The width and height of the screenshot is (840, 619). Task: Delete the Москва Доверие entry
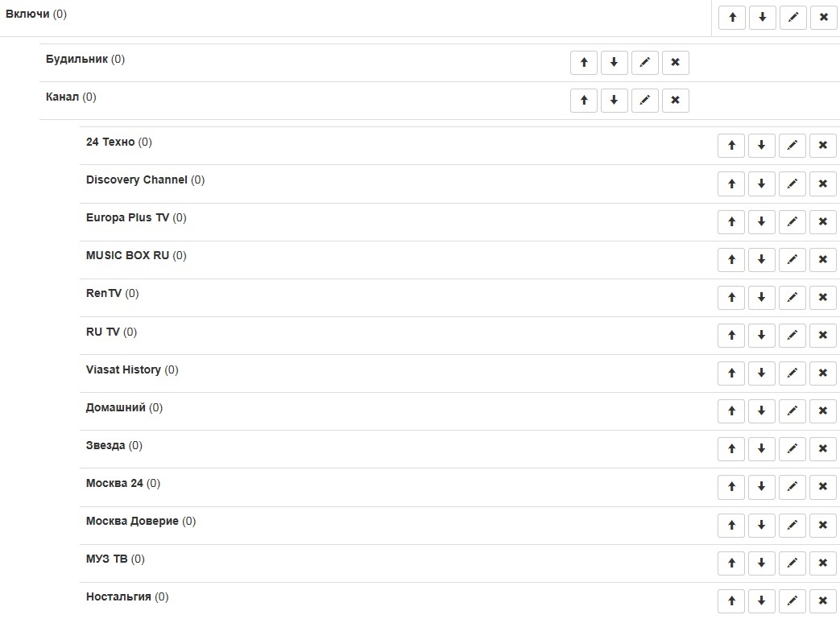(x=823, y=526)
